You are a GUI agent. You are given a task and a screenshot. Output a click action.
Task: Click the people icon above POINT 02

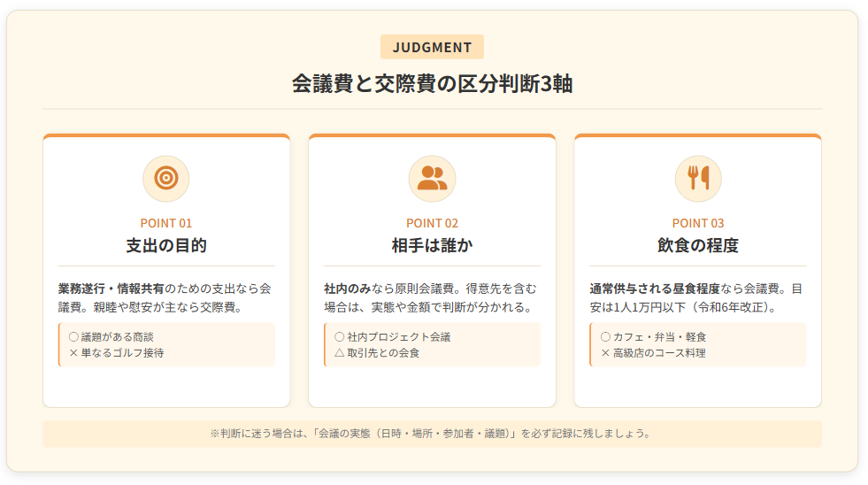point(432,178)
